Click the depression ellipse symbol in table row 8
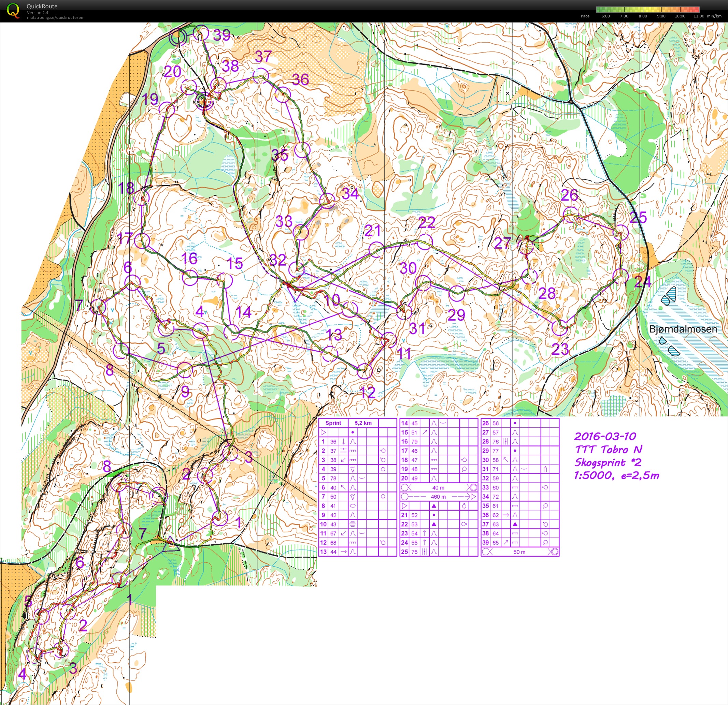The width and height of the screenshot is (728, 705). tap(353, 505)
